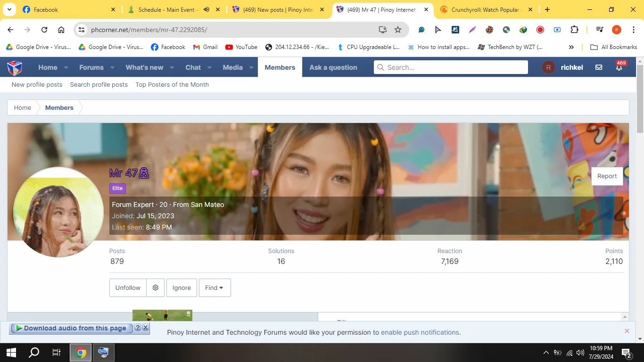This screenshot has width=644, height=362.
Task: Open the notification center icon
Action: [627, 353]
